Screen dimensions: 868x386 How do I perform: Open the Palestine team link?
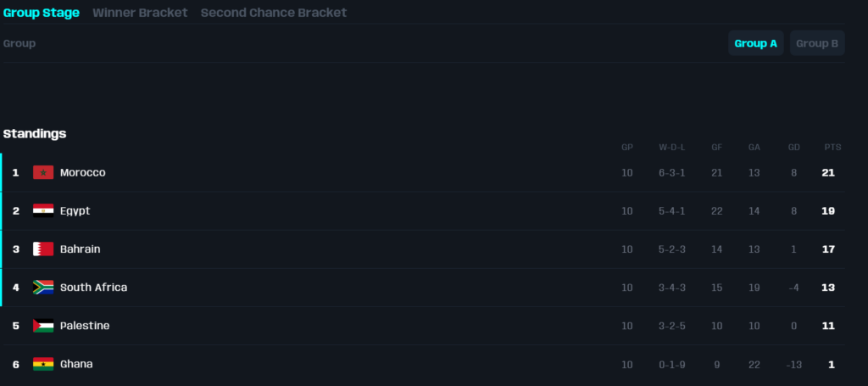[85, 325]
